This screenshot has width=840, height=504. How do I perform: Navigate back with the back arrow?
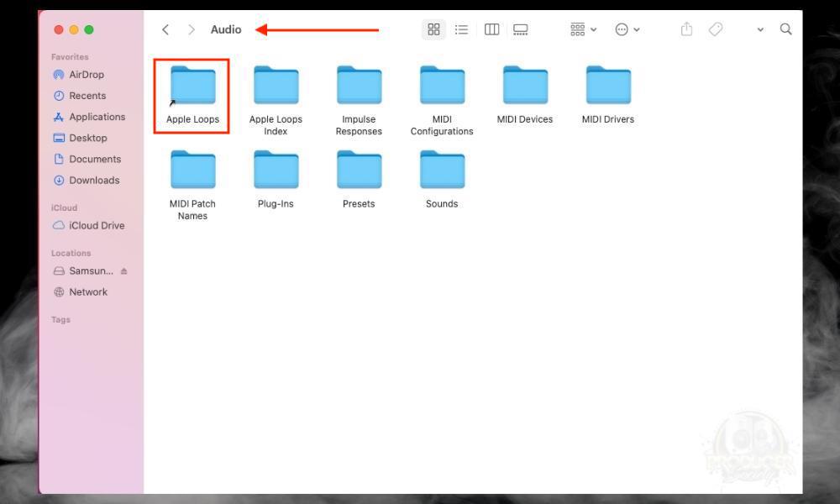(165, 29)
